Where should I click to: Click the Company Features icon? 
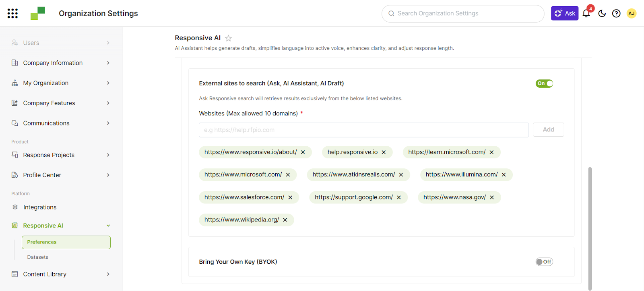pos(15,103)
